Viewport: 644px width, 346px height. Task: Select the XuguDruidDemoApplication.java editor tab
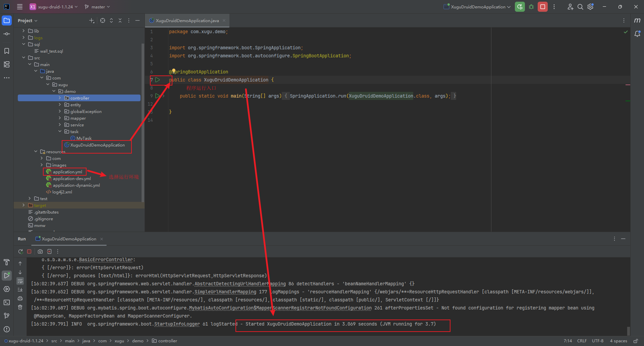coord(187,20)
